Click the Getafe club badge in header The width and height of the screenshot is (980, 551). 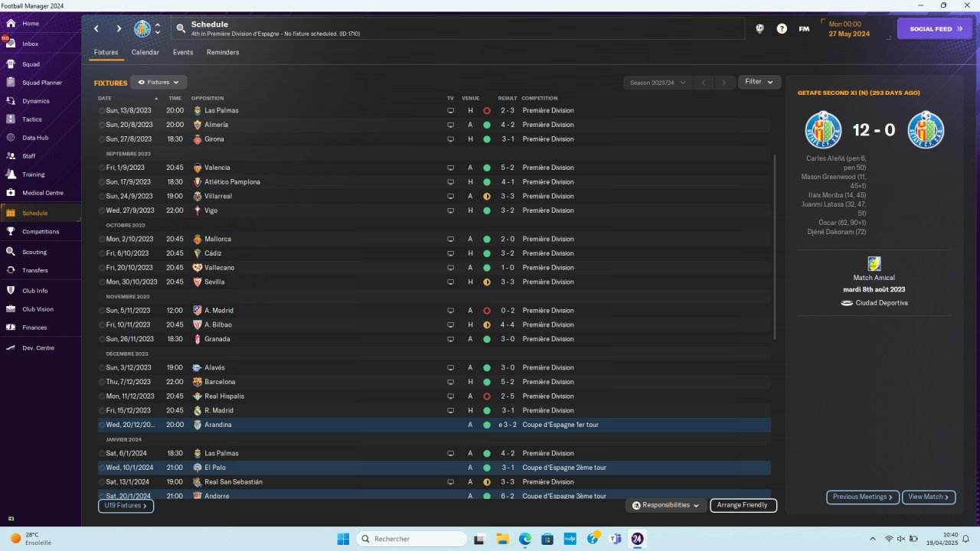tap(142, 29)
